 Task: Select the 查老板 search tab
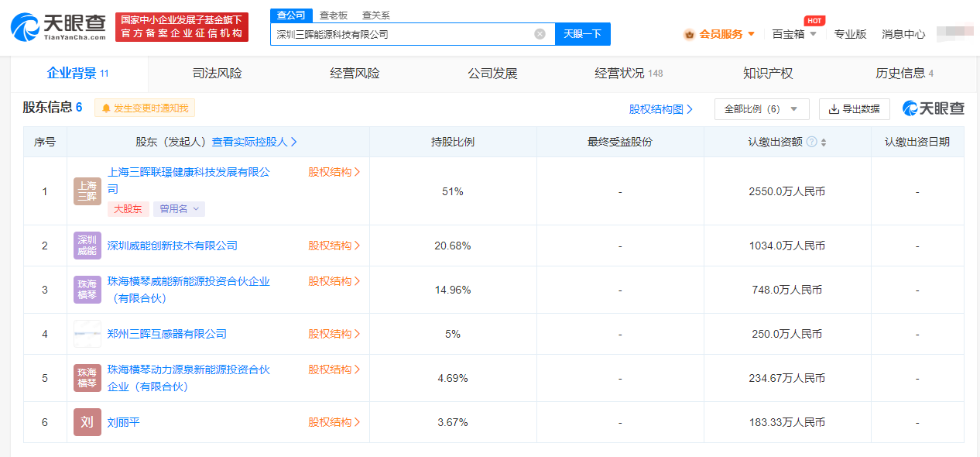click(334, 15)
